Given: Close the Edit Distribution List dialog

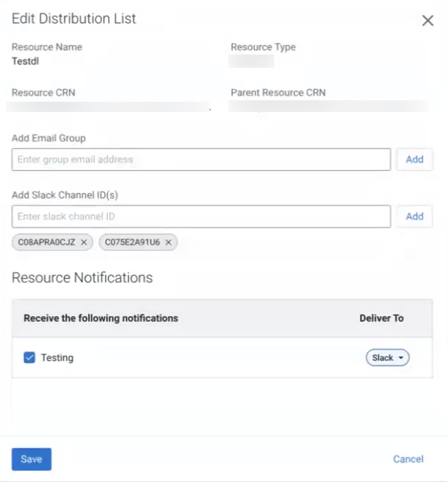Looking at the screenshot, I should coord(427,21).
